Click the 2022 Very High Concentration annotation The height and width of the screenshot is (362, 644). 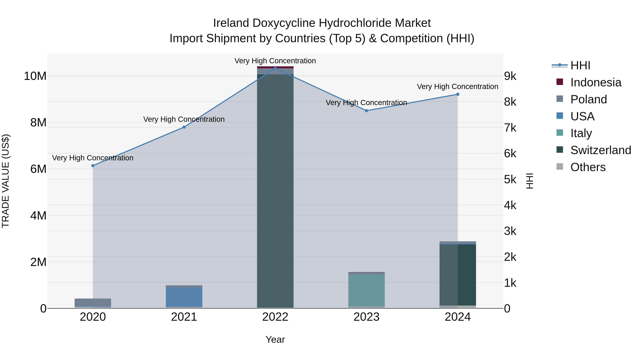click(275, 61)
